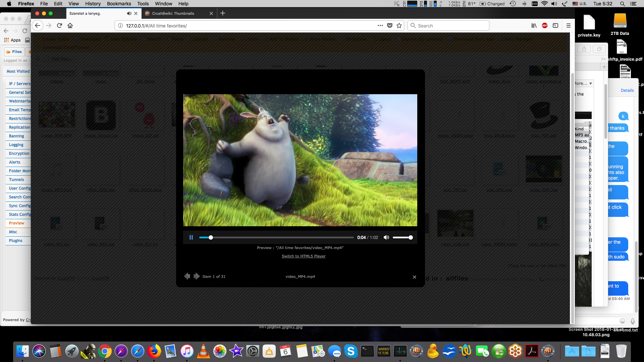Mute the Szeretet a lenyeg tab audio
Image resolution: width=644 pixels, height=362 pixels.
(129, 13)
